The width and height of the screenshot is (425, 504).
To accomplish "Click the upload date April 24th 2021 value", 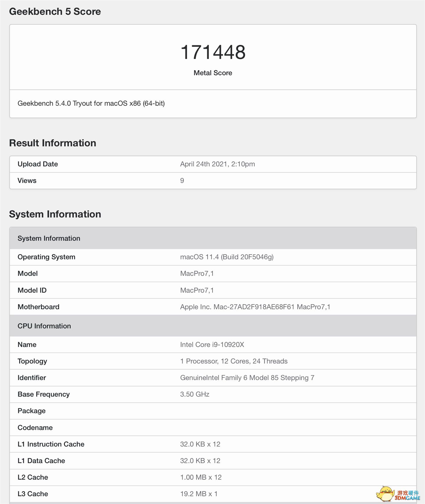I will coord(217,164).
